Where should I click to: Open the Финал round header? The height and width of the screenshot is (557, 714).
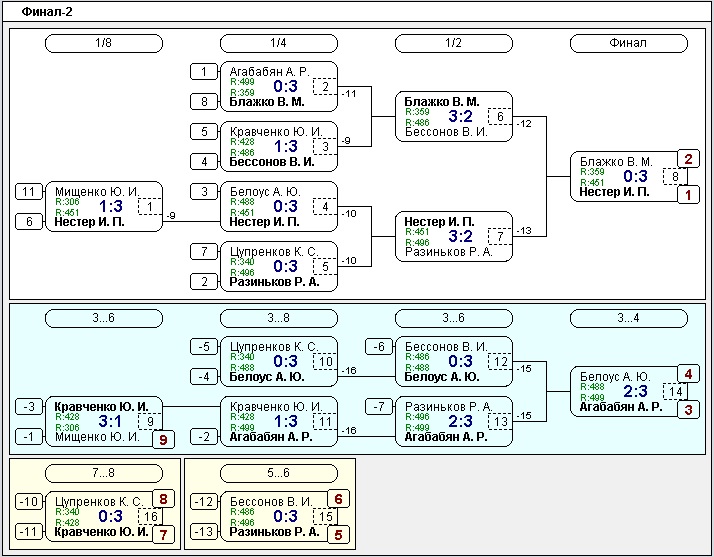(629, 43)
